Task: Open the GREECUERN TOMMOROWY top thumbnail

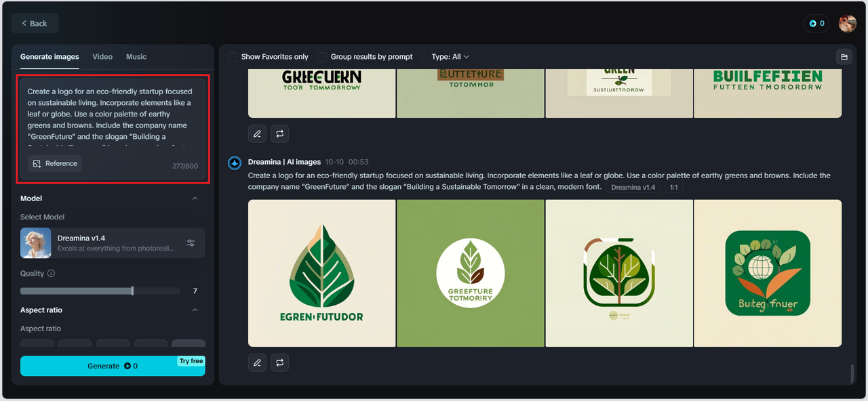Action: click(321, 93)
